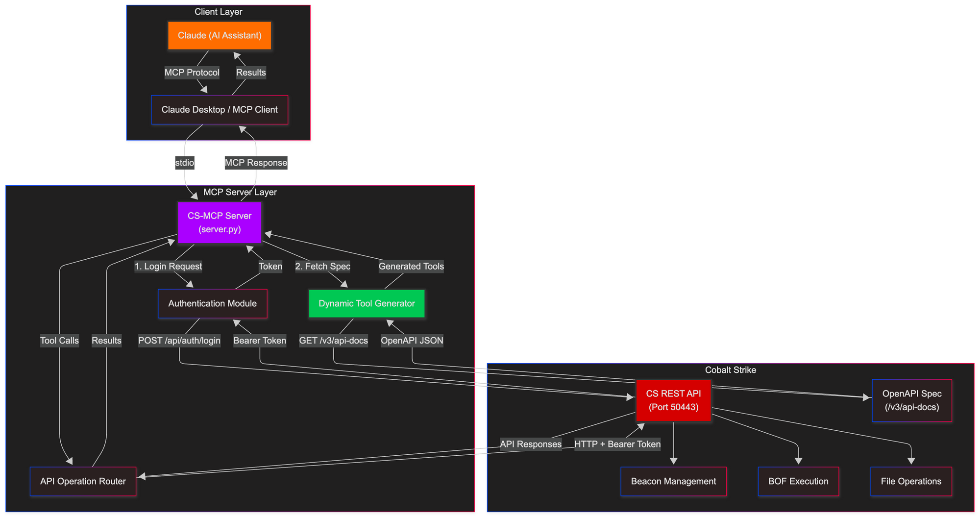Click the POST /api/auth/login label

(179, 341)
